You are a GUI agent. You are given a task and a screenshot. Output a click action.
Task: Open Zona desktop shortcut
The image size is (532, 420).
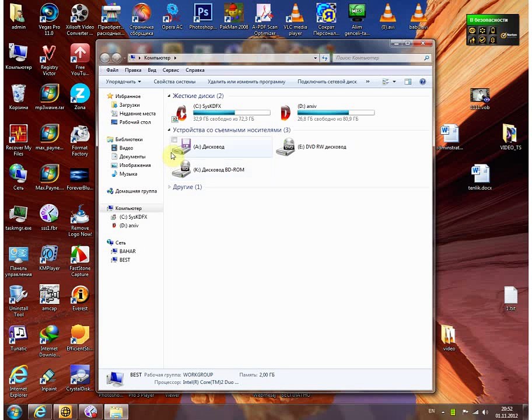coord(80,97)
